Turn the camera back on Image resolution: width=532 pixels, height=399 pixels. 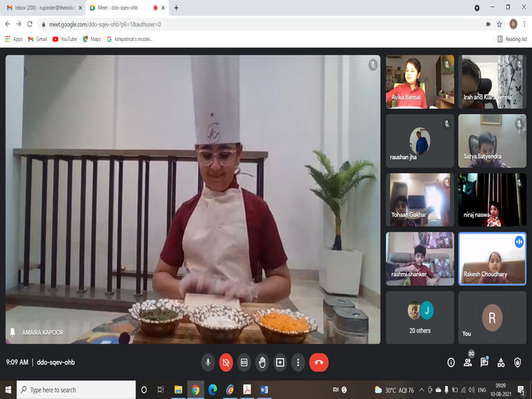point(226,363)
